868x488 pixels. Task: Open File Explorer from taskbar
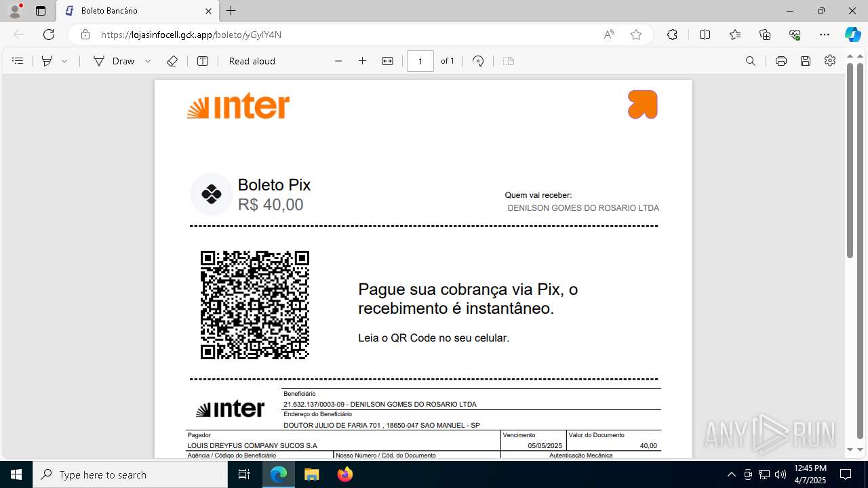(311, 474)
